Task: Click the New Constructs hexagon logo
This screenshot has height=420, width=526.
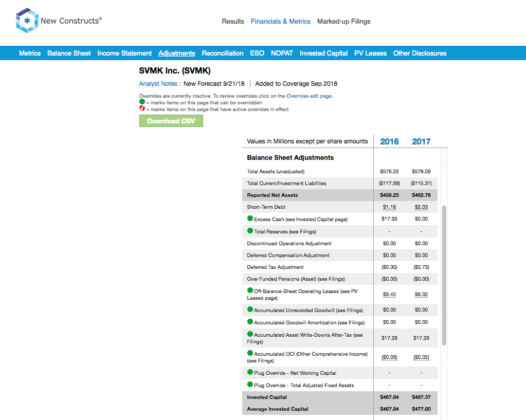Action: (x=27, y=21)
